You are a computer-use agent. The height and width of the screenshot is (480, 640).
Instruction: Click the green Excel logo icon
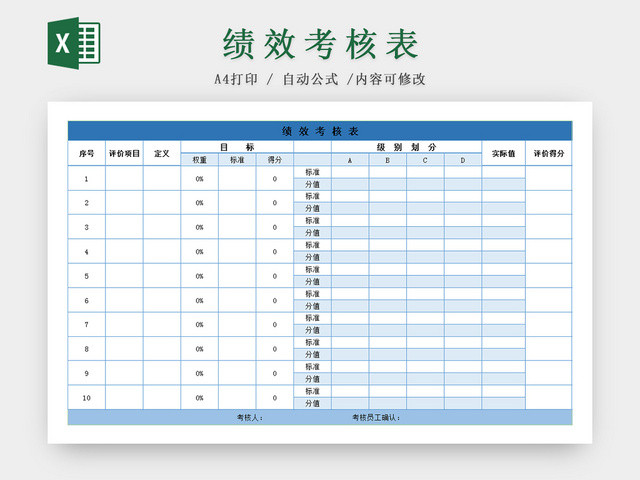point(74,43)
